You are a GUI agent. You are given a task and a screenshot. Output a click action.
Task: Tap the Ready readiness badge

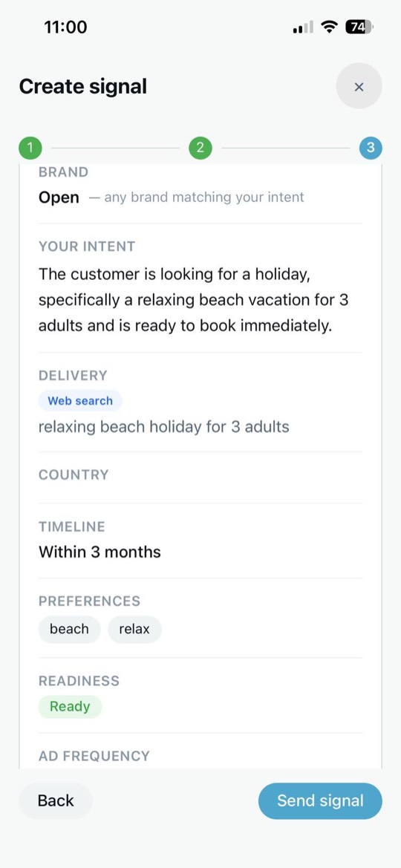[70, 707]
